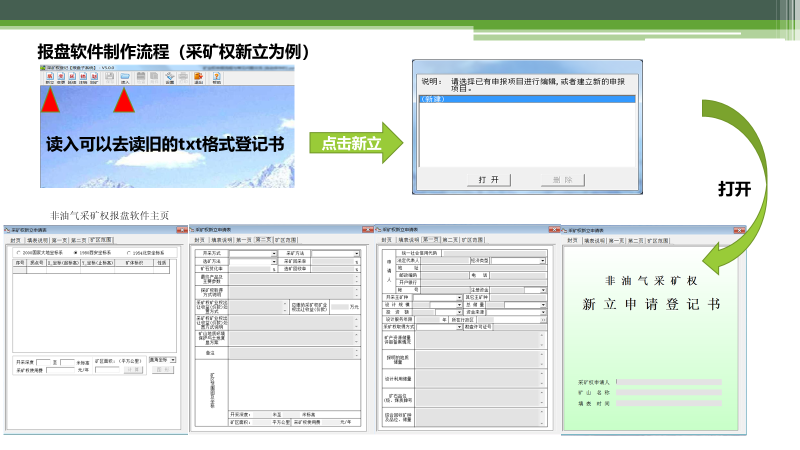Open the 读入 (import) folder icon

[125, 78]
